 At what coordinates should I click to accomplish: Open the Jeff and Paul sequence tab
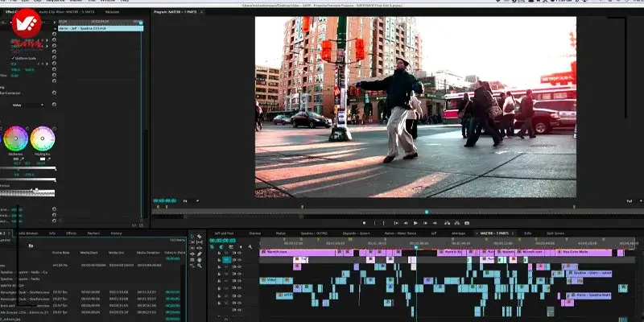[x=225, y=233]
